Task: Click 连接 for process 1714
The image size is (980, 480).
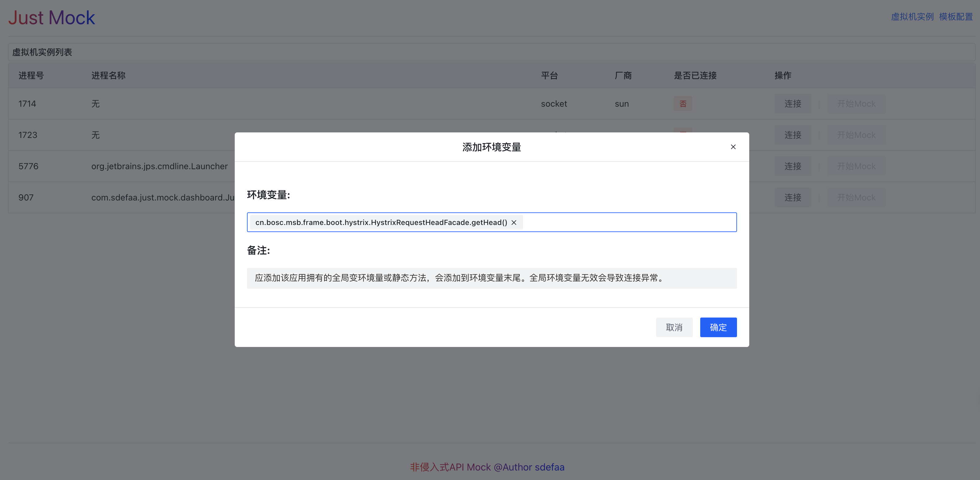Action: coord(793,104)
